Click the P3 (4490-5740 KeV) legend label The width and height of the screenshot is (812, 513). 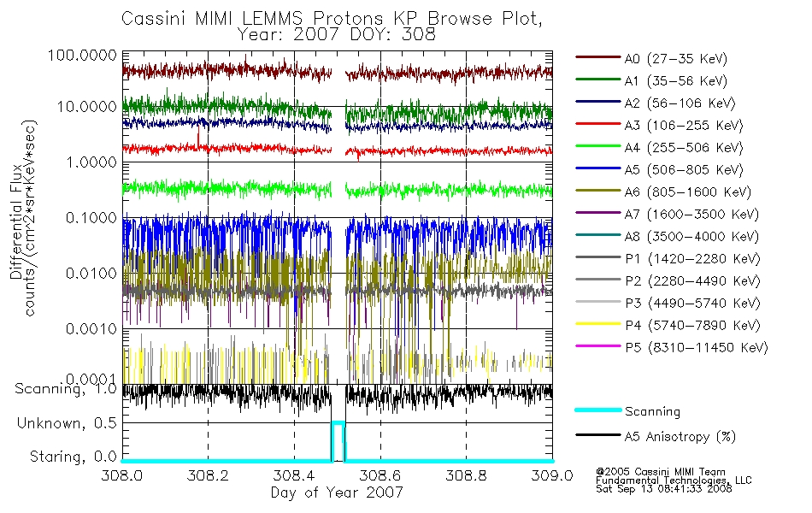(692, 304)
